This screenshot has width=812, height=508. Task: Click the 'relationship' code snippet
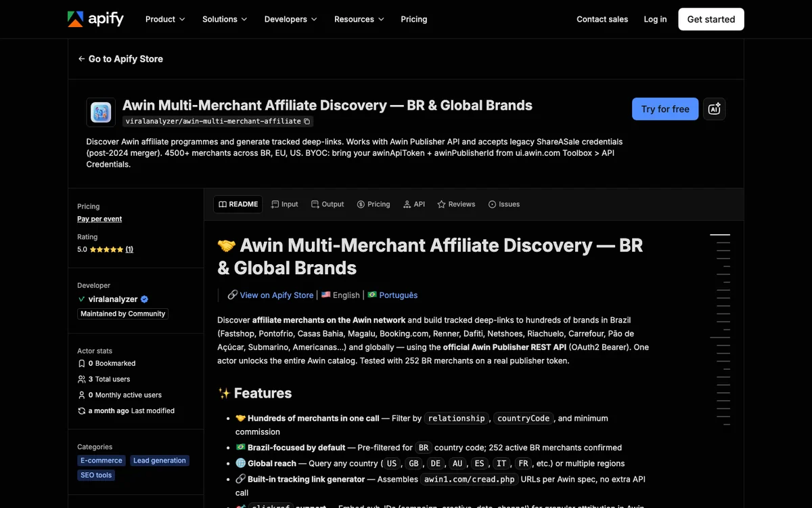(457, 419)
